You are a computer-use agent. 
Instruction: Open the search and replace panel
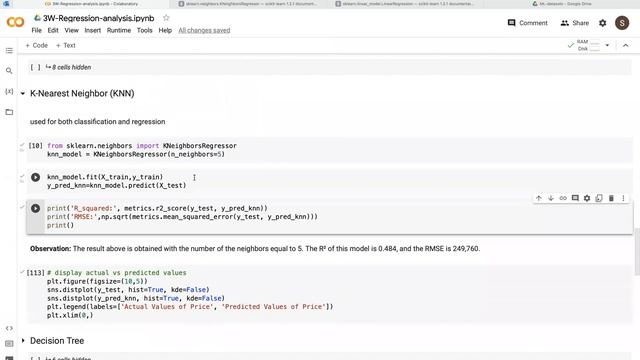click(9, 71)
